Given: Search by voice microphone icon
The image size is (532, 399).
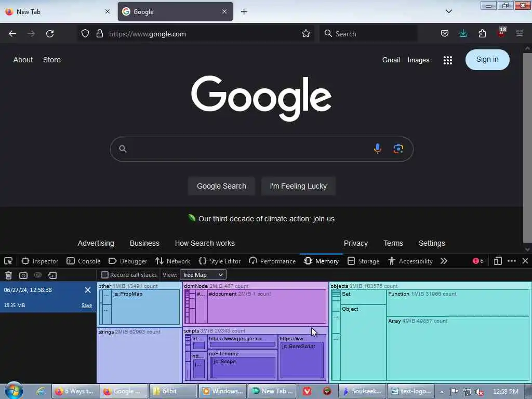Looking at the screenshot, I should tap(377, 149).
